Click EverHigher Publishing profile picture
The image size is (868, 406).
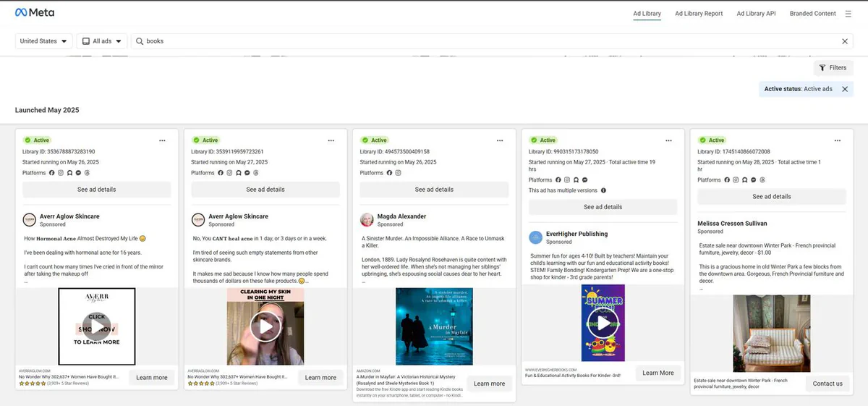pos(536,237)
